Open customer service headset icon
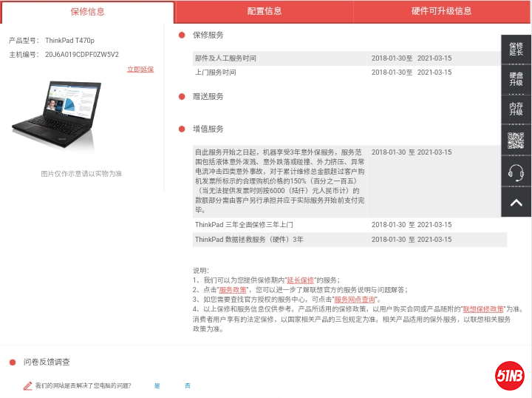 click(x=516, y=172)
